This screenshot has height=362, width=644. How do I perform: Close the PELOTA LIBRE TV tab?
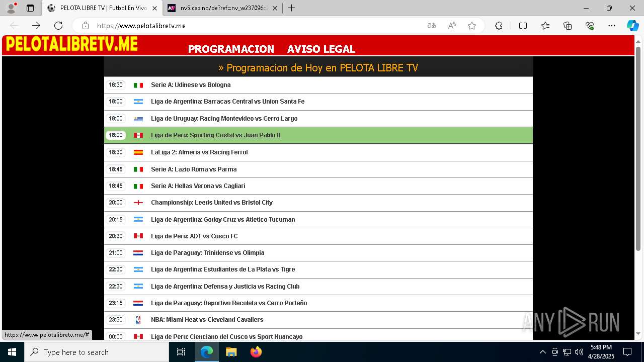coord(154,8)
